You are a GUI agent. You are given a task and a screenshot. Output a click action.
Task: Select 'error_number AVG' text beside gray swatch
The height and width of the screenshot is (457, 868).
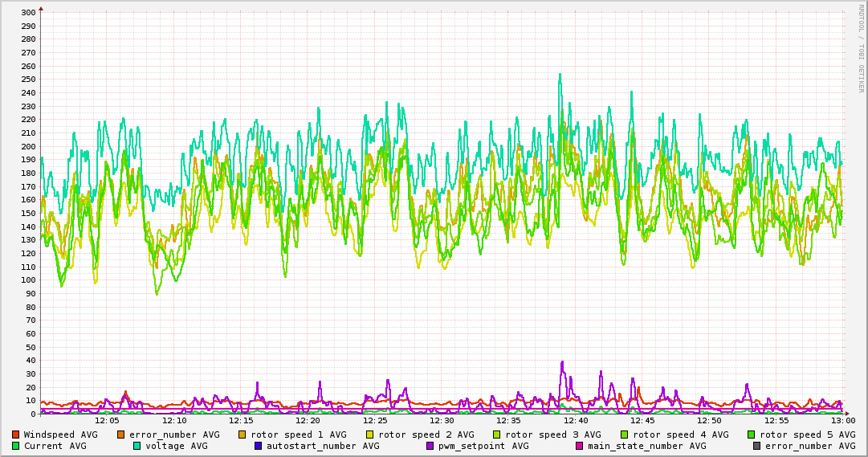click(810, 446)
